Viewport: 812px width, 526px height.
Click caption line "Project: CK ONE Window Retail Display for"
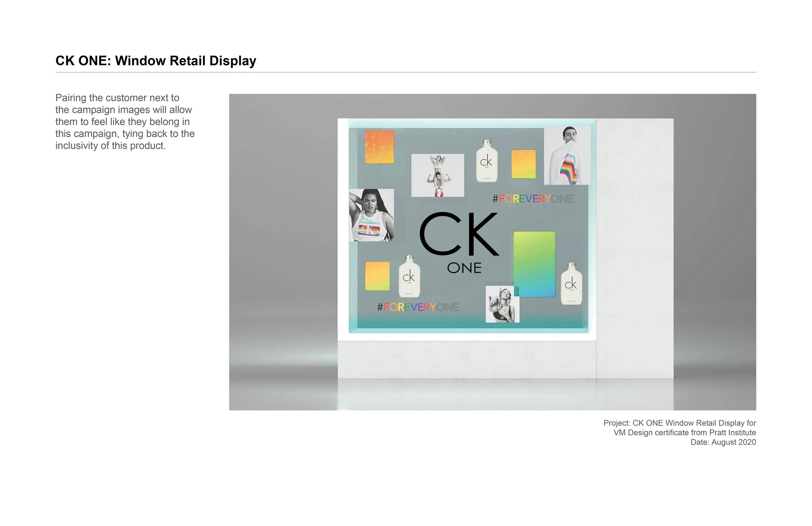679,423
